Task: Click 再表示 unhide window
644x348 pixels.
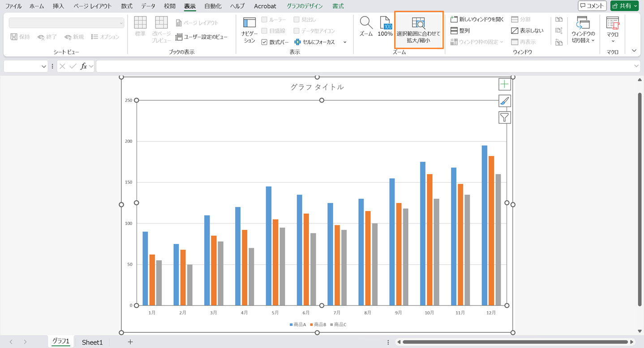Action: click(524, 42)
